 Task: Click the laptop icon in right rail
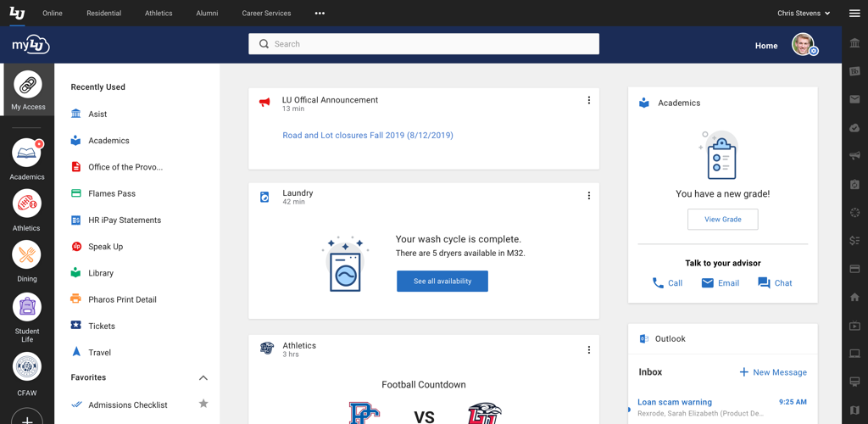854,354
